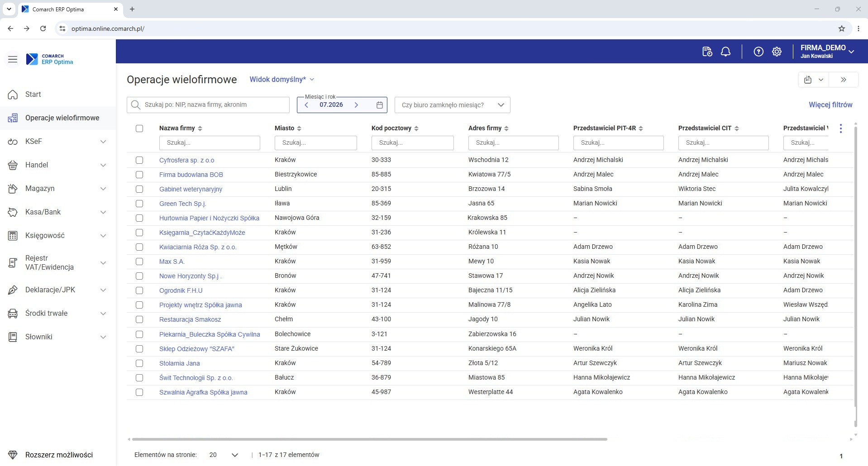Open browser three-dot menu
The image size is (868, 466).
tap(858, 29)
